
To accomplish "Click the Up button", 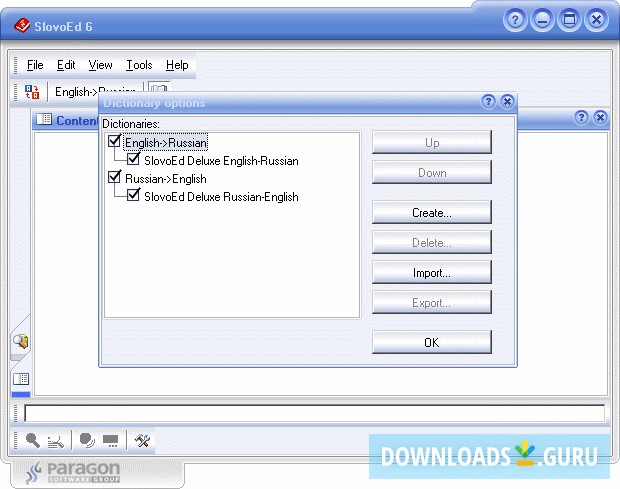I will tap(432, 142).
